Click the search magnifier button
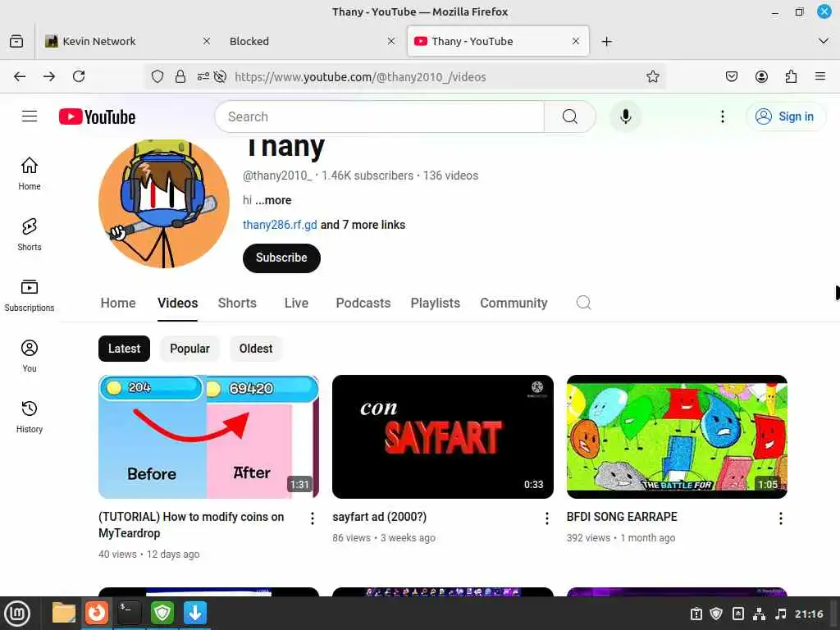This screenshot has width=840, height=630. (570, 116)
